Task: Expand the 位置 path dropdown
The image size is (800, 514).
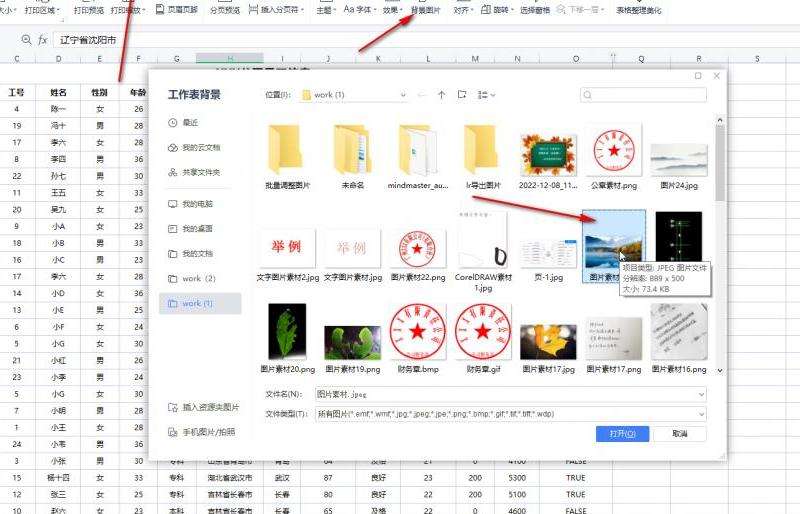Action: pos(402,95)
